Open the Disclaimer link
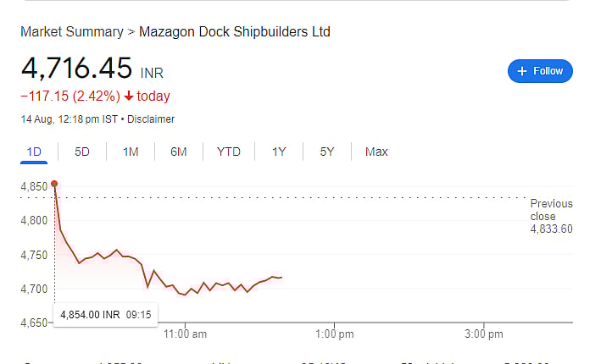The height and width of the screenshot is (364, 612). (151, 119)
